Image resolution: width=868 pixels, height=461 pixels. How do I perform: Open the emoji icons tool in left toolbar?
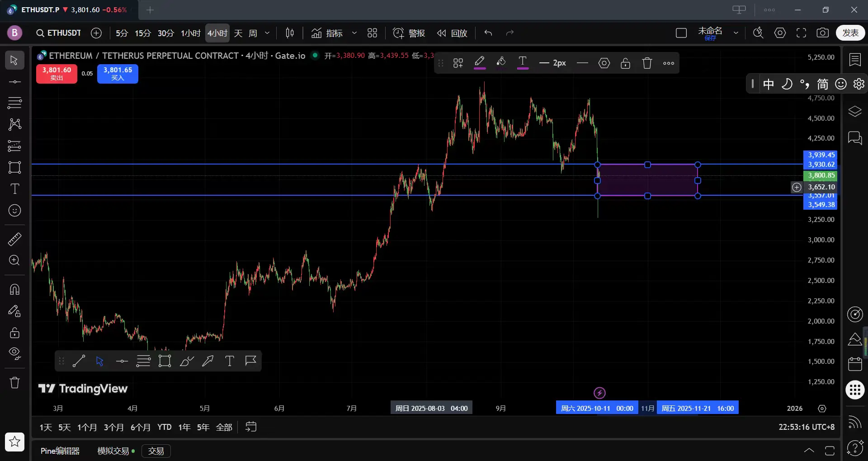pos(14,211)
